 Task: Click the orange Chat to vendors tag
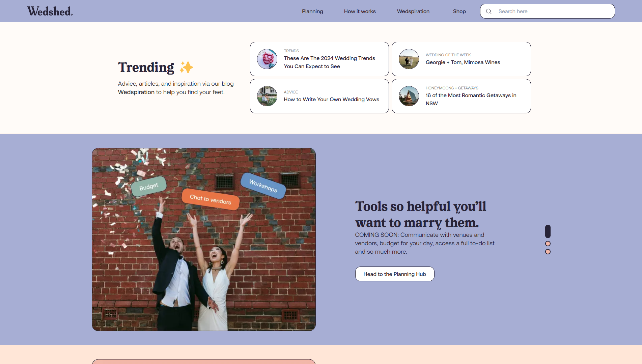coord(211,199)
